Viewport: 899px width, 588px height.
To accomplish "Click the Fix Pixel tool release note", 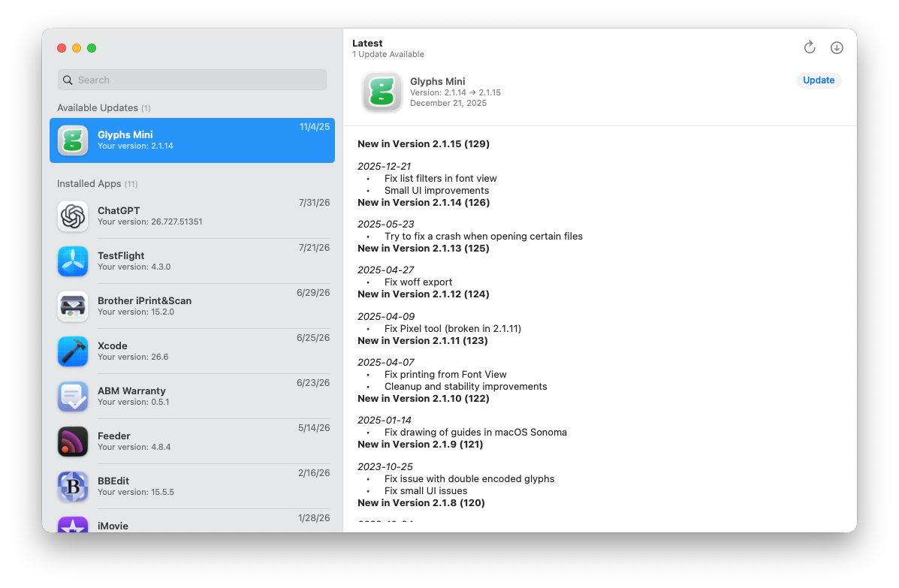I will click(452, 328).
